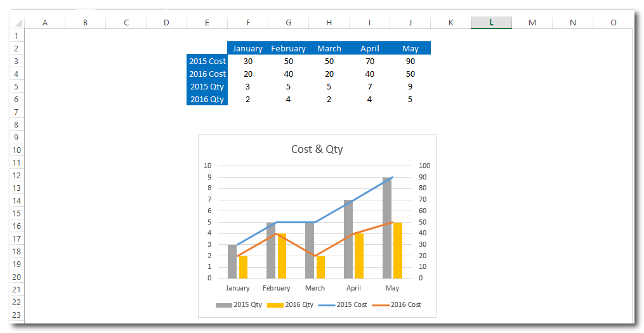Viewport: 644px width, 333px height.
Task: Click the secondary axis value 100
Action: pyautogui.click(x=424, y=166)
